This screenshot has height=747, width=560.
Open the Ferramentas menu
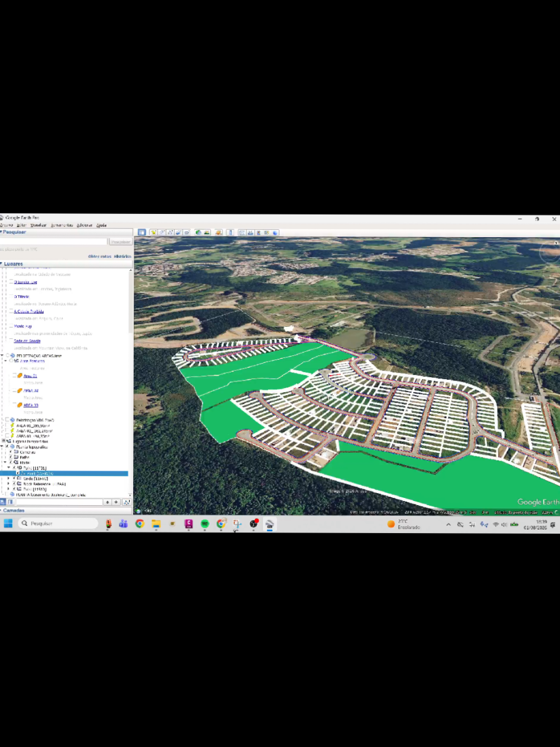tap(62, 225)
